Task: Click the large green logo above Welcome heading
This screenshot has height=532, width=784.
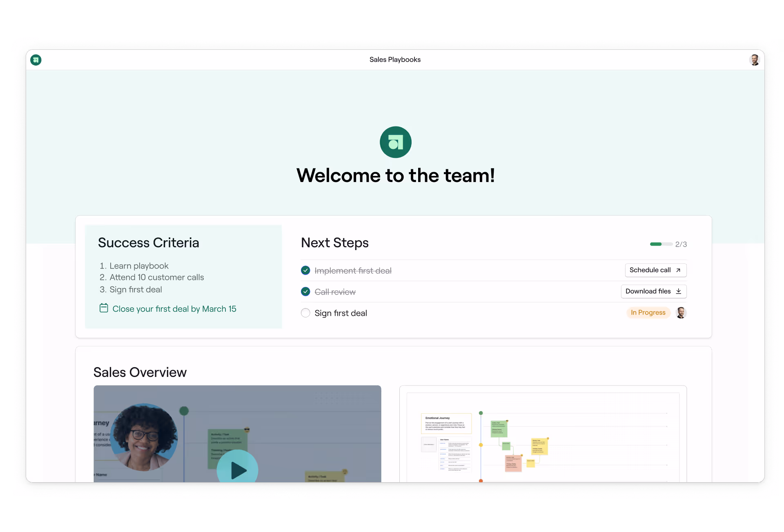Action: pos(395,142)
